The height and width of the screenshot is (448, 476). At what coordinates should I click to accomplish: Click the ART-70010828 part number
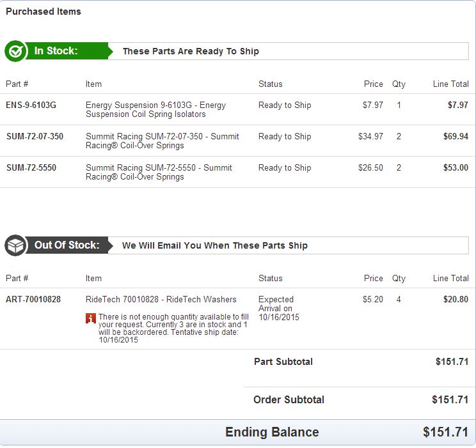(x=33, y=300)
